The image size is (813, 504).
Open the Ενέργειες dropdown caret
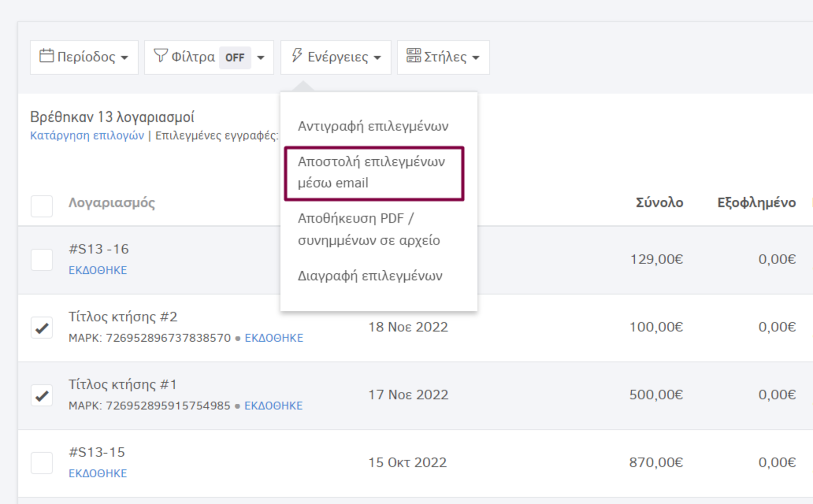[x=377, y=58]
